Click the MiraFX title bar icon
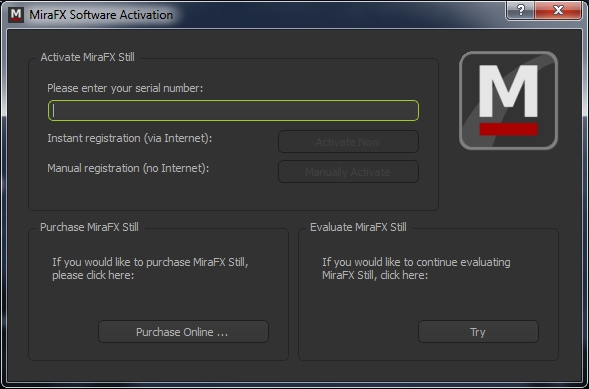Screen dimensions: 589x389 pos(16,15)
